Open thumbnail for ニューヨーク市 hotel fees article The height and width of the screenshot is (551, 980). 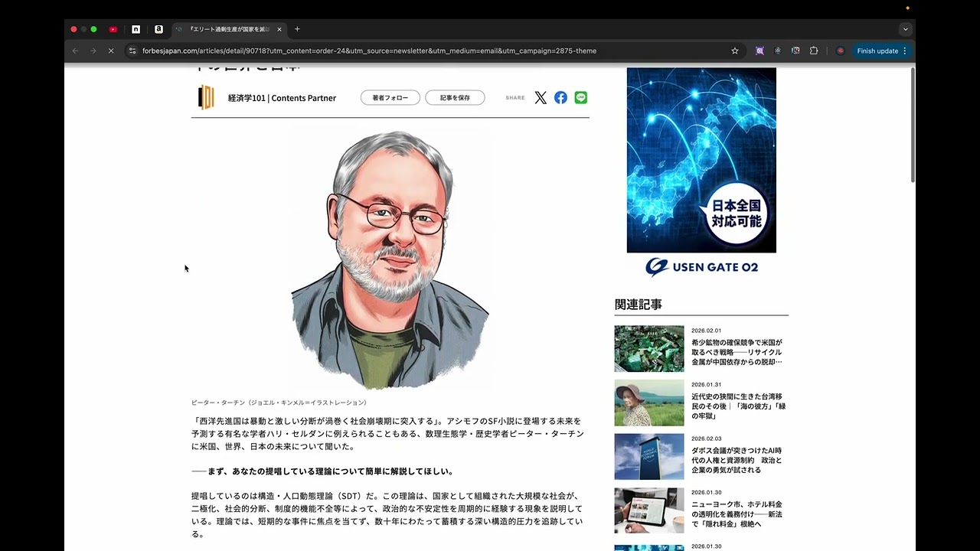pyautogui.click(x=649, y=510)
